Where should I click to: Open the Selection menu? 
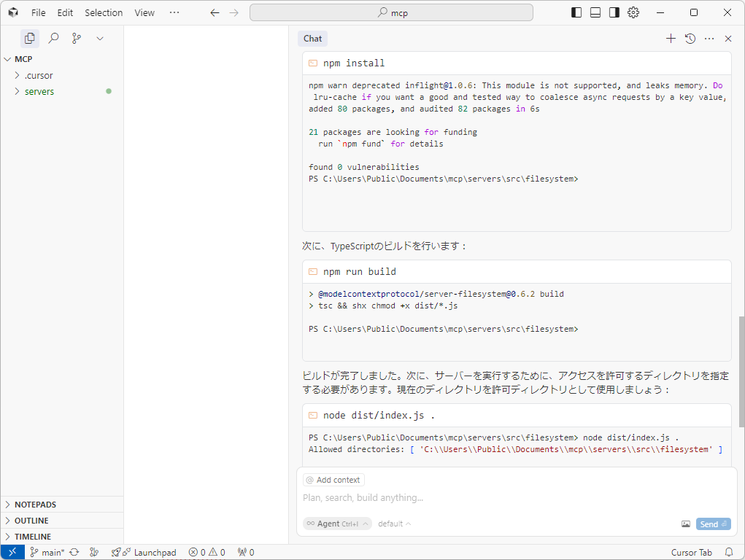click(x=104, y=12)
